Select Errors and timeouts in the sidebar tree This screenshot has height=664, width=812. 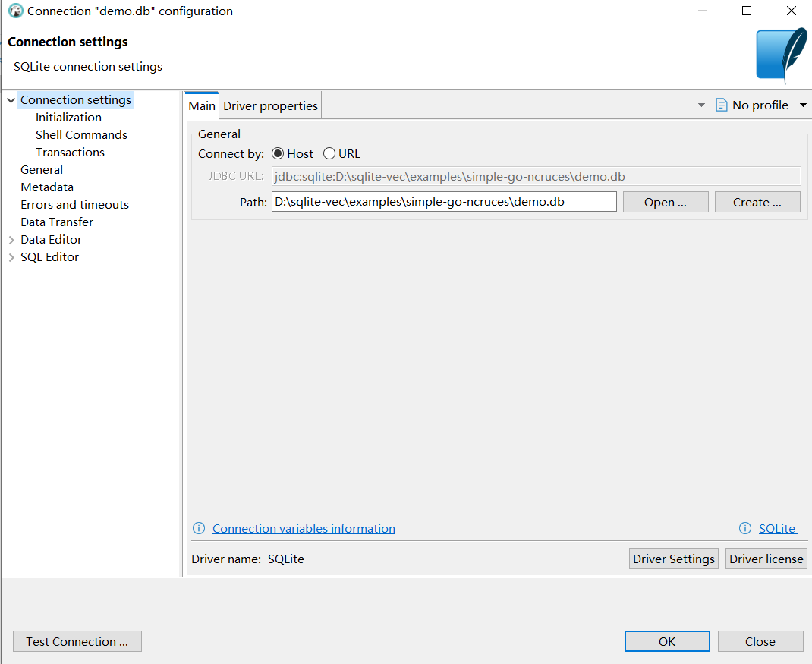74,204
